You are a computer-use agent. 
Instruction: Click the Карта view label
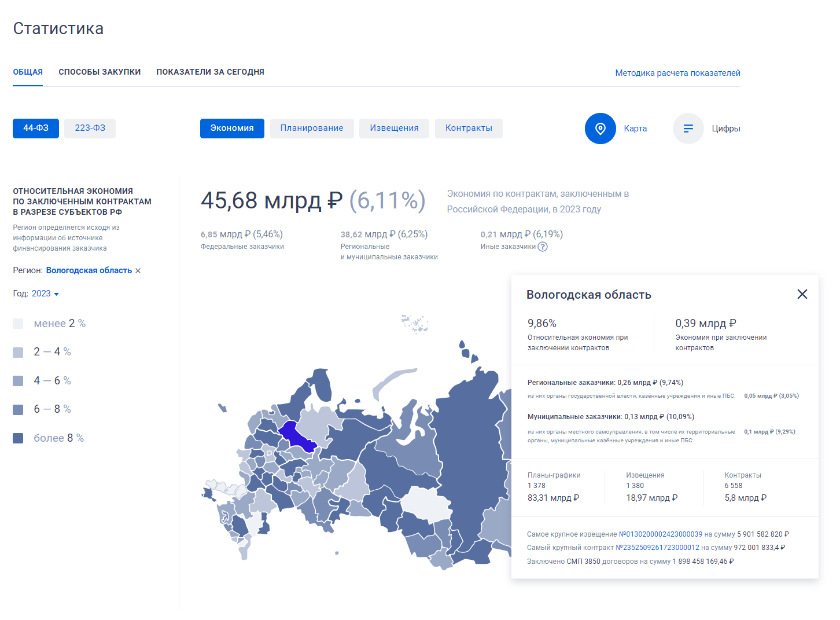click(635, 129)
